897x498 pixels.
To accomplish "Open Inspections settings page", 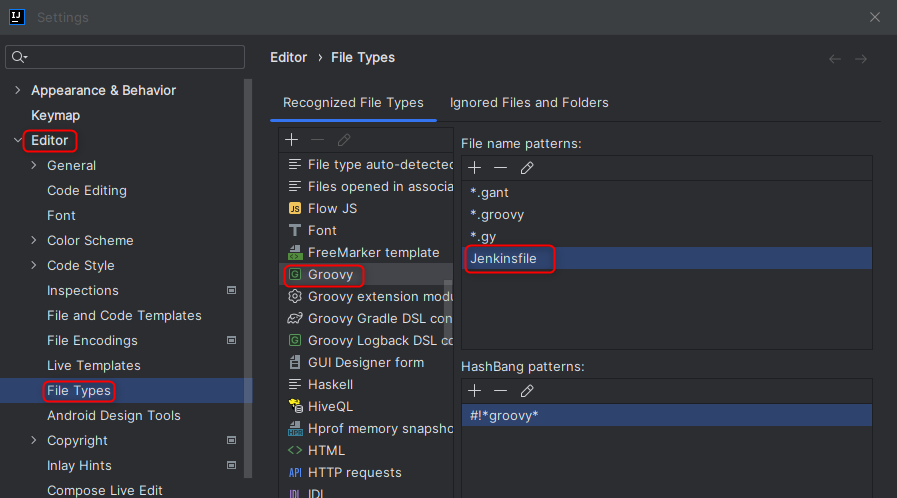I will 83,290.
